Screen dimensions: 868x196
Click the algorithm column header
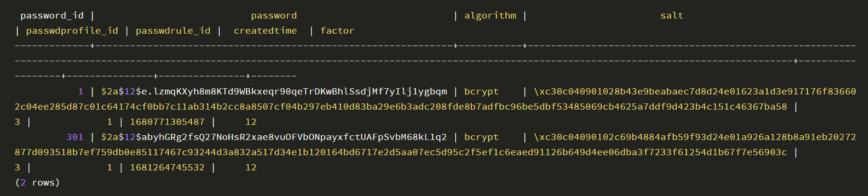[490, 16]
